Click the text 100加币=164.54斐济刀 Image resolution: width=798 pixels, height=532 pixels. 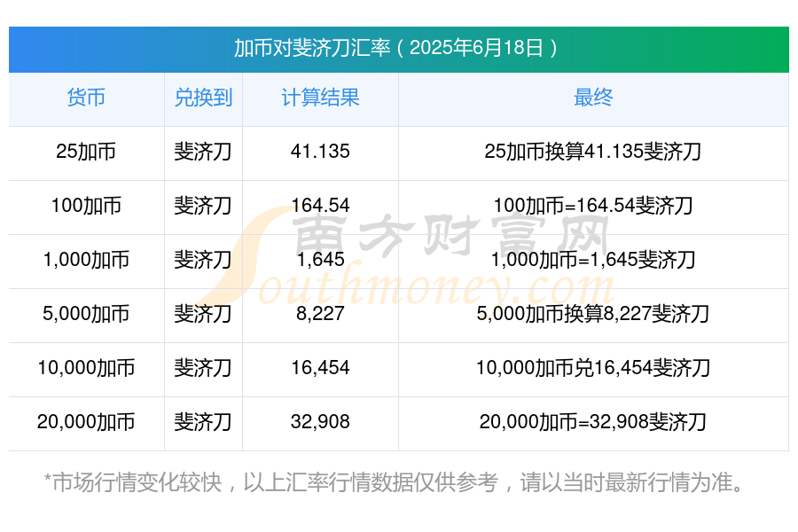tap(593, 206)
